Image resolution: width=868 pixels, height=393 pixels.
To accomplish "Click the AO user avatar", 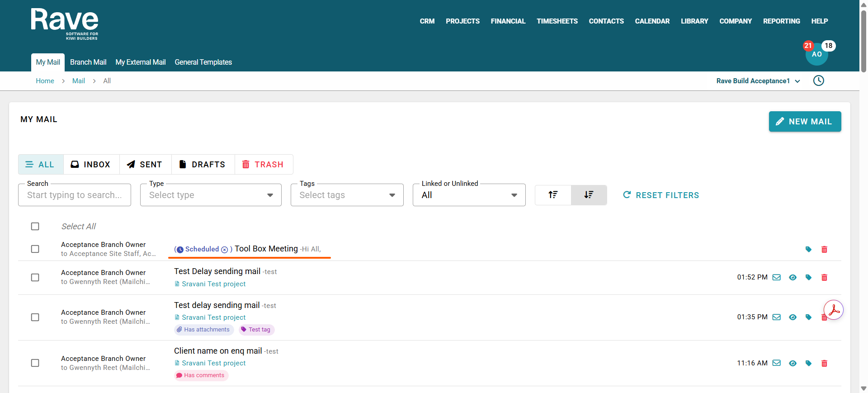I will pyautogui.click(x=816, y=54).
